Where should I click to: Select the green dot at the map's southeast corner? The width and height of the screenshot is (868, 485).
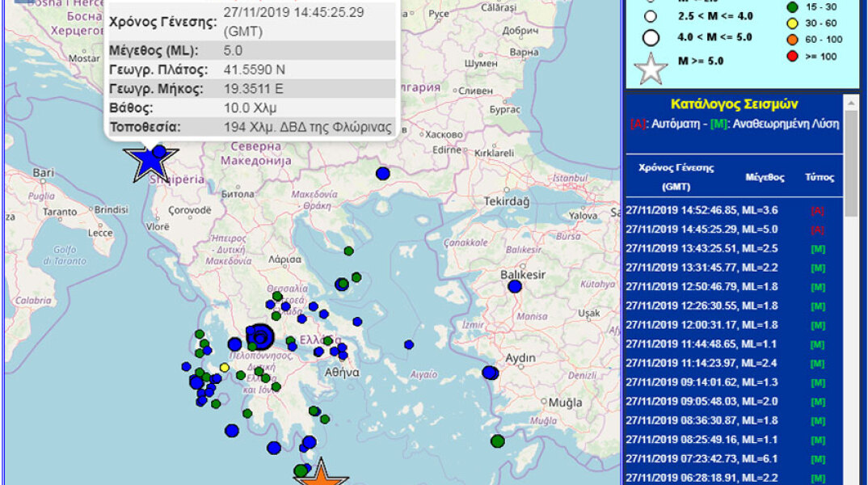coord(497,441)
